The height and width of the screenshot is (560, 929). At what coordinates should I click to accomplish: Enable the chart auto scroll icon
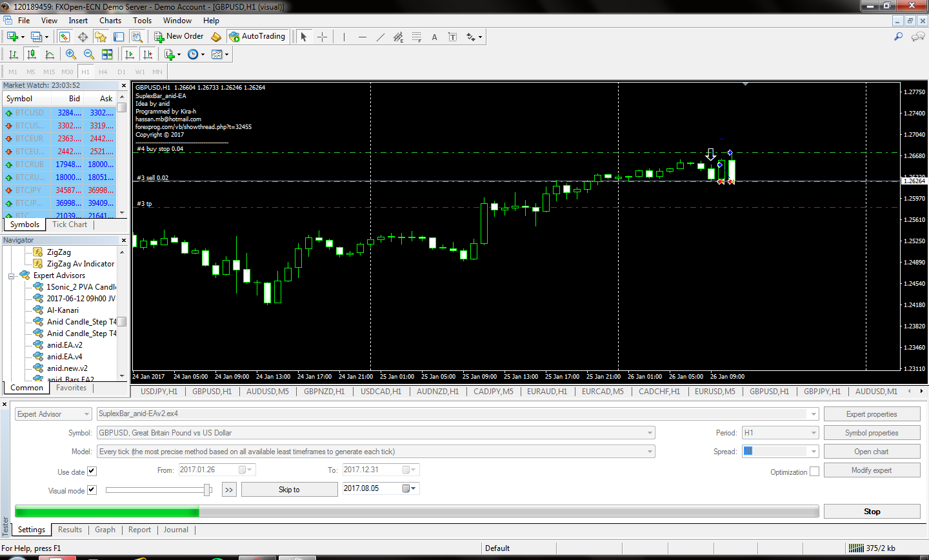[130, 54]
